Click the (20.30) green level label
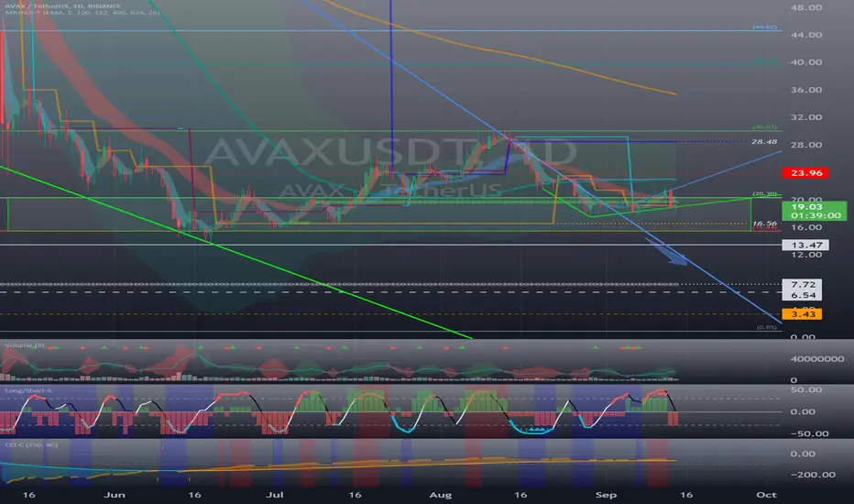This screenshot has width=854, height=504. coord(765,194)
